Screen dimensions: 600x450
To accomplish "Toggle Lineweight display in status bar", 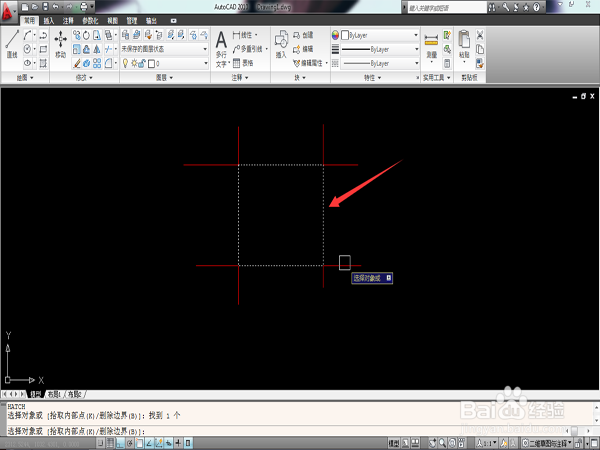I will pyautogui.click(x=178, y=443).
